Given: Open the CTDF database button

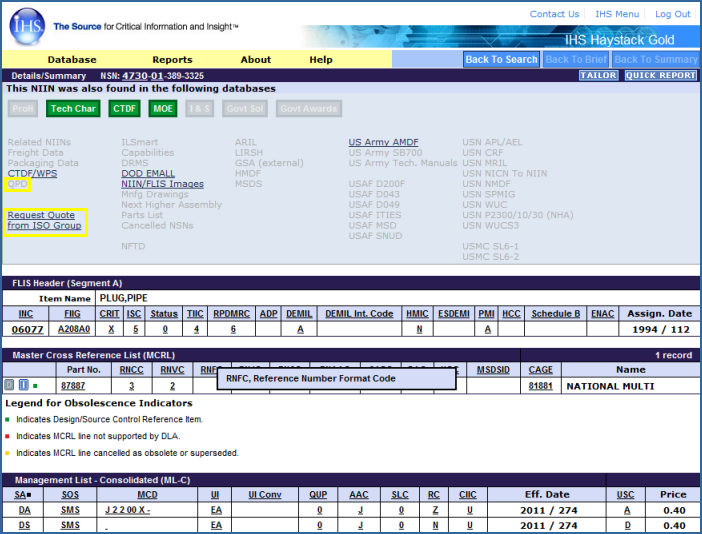Looking at the screenshot, I should point(124,109).
